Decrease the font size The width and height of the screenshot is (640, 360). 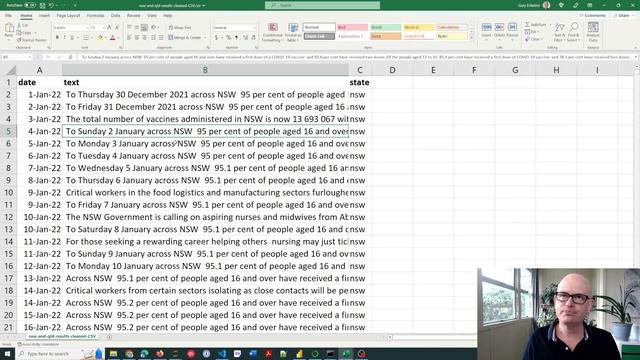(117, 28)
